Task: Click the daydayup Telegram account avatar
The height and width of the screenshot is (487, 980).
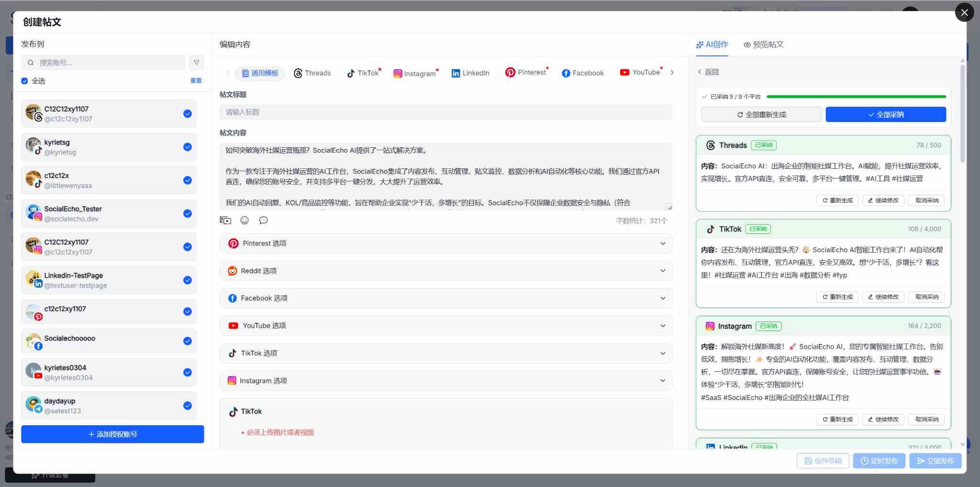Action: pyautogui.click(x=33, y=405)
